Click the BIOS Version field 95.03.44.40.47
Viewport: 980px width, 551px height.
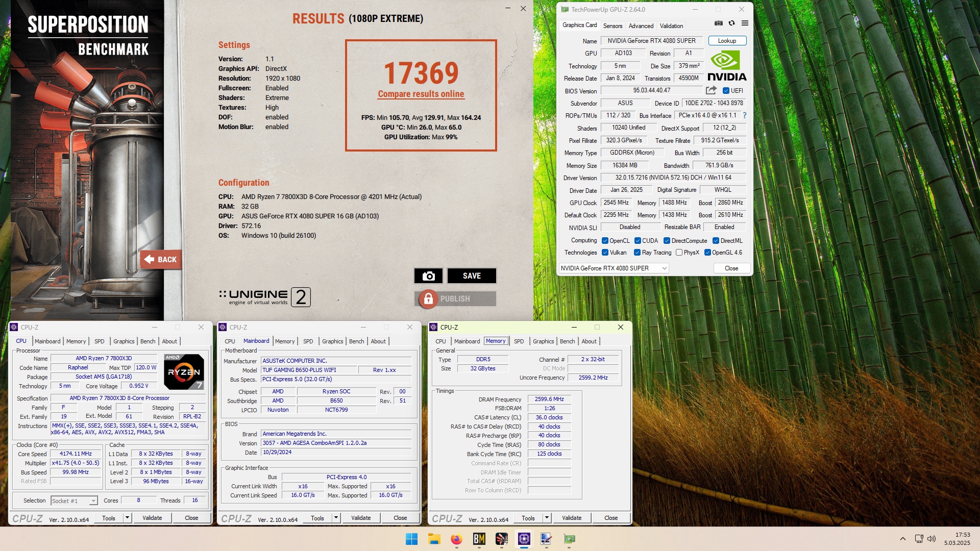click(652, 90)
